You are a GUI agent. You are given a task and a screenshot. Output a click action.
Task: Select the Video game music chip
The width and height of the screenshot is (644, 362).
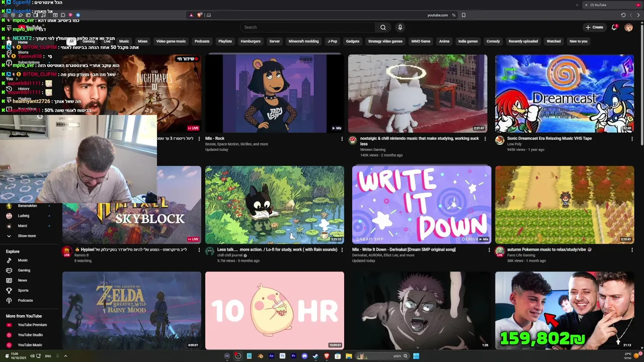(x=171, y=41)
